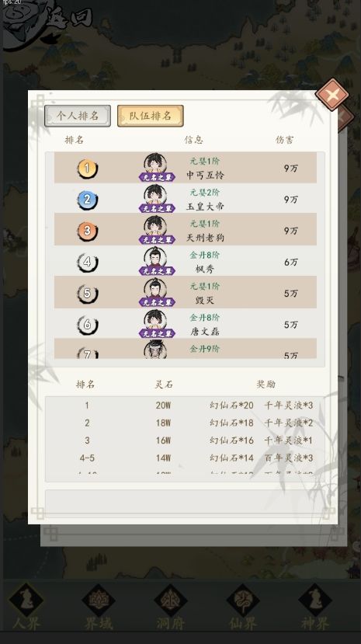361x644 pixels.
Task: Close the ranking popup with the X
Action: click(332, 96)
